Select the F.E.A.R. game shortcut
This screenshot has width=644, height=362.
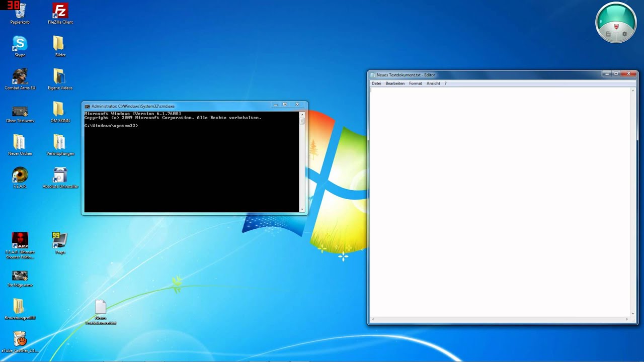tap(20, 177)
